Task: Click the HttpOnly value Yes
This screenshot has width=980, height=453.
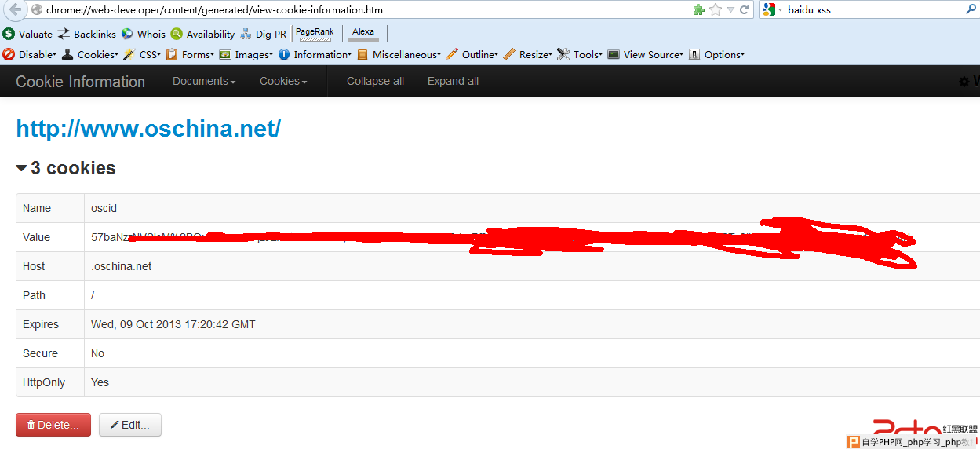Action: 100,382
